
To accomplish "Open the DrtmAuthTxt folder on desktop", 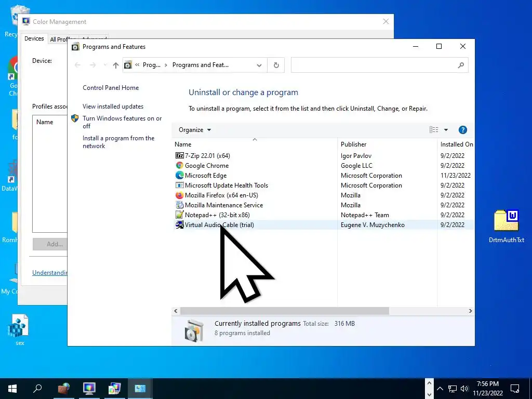I will [x=506, y=226].
